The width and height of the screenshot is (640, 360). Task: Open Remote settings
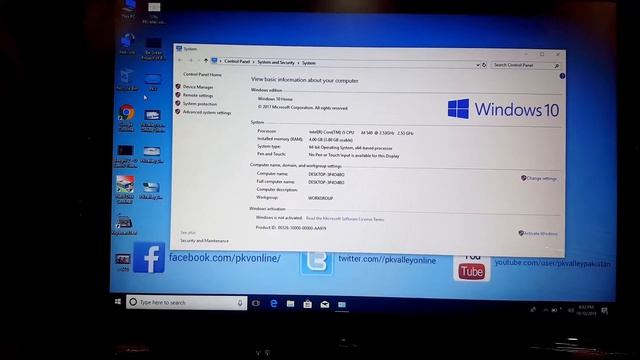(x=198, y=95)
